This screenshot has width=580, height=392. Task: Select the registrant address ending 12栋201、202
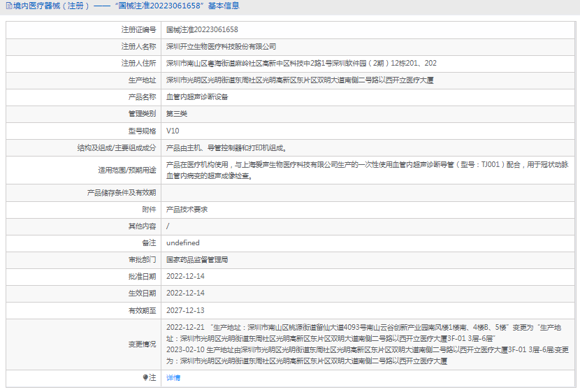pos(301,64)
